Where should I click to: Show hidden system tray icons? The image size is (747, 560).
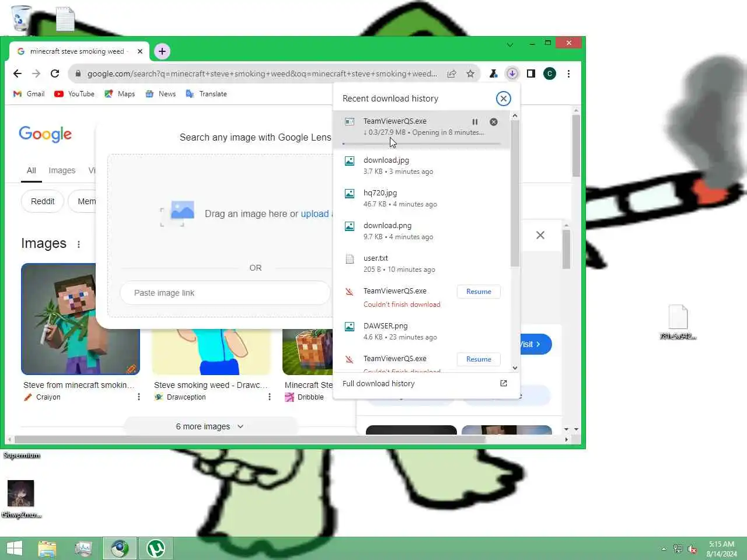tap(664, 549)
